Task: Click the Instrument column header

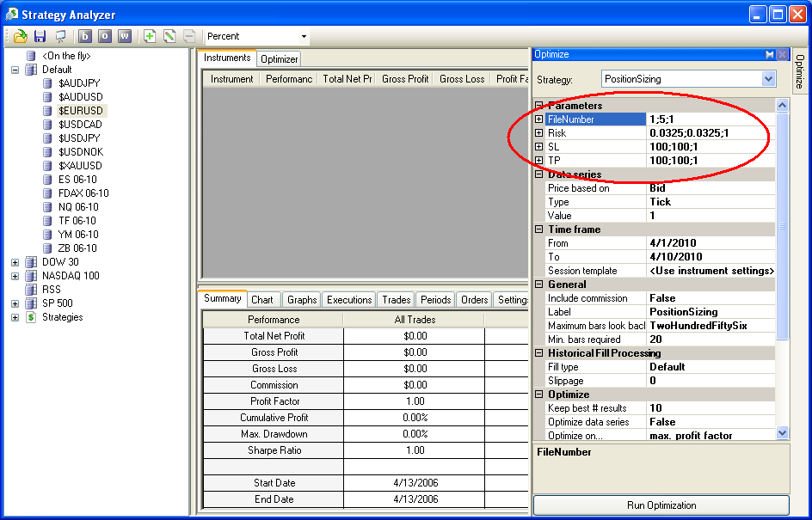Action: pyautogui.click(x=231, y=79)
